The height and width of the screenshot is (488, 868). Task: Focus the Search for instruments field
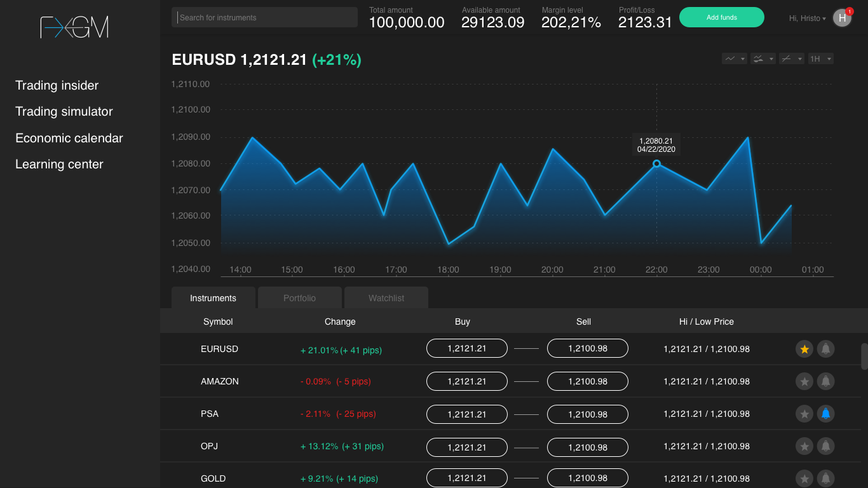[264, 17]
